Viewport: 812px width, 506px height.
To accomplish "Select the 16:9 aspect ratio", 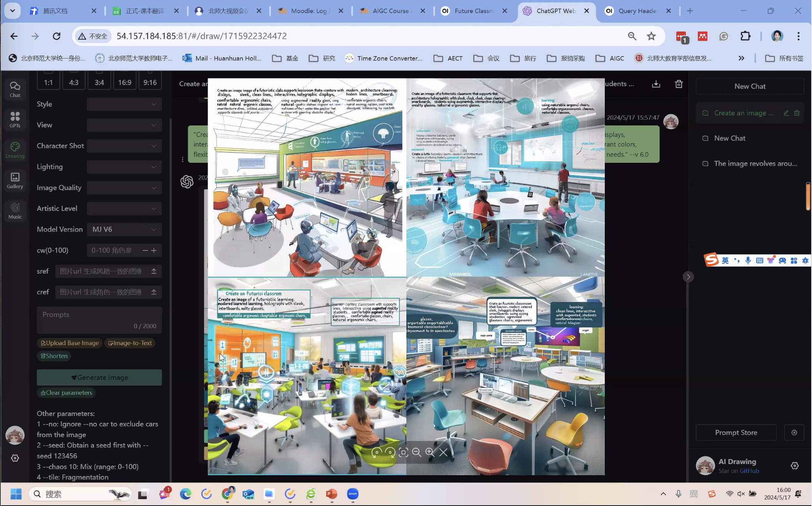I will coord(125,82).
